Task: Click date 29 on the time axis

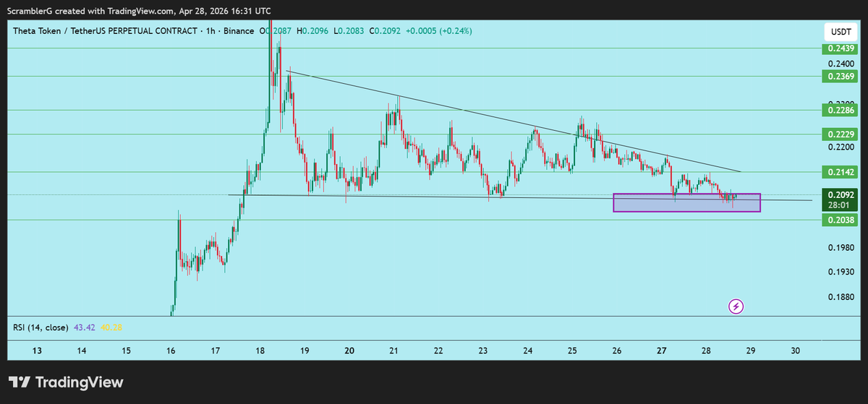Action: [x=751, y=351]
